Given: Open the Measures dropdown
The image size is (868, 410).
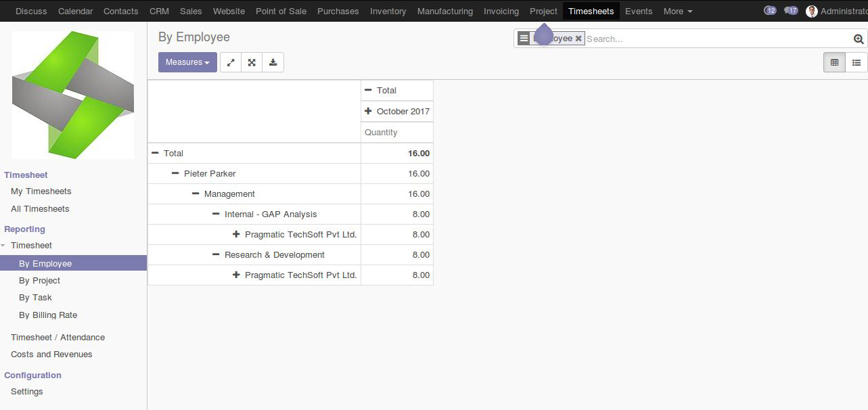Looking at the screenshot, I should (187, 62).
